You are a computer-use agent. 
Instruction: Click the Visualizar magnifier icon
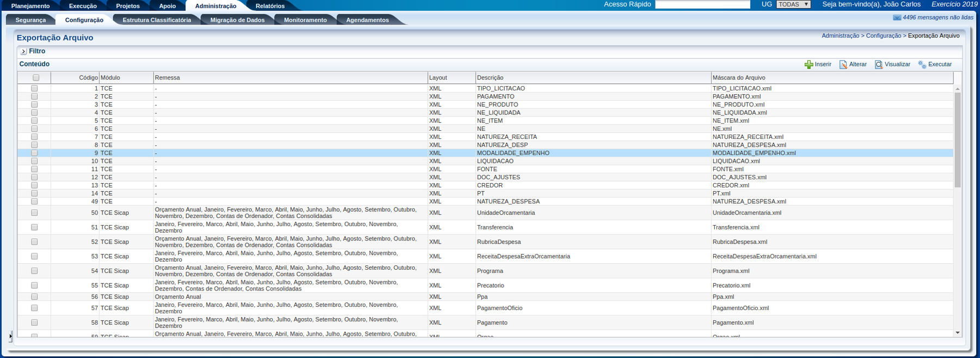point(878,65)
